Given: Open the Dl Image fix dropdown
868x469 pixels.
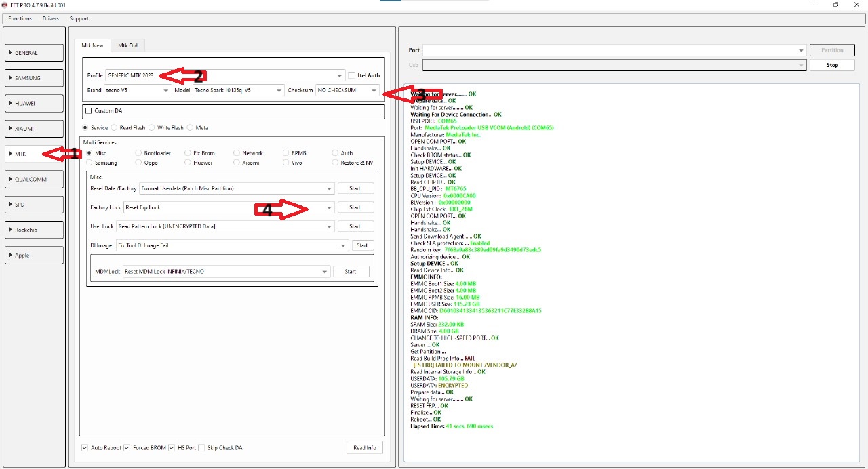Looking at the screenshot, I should tap(232, 245).
